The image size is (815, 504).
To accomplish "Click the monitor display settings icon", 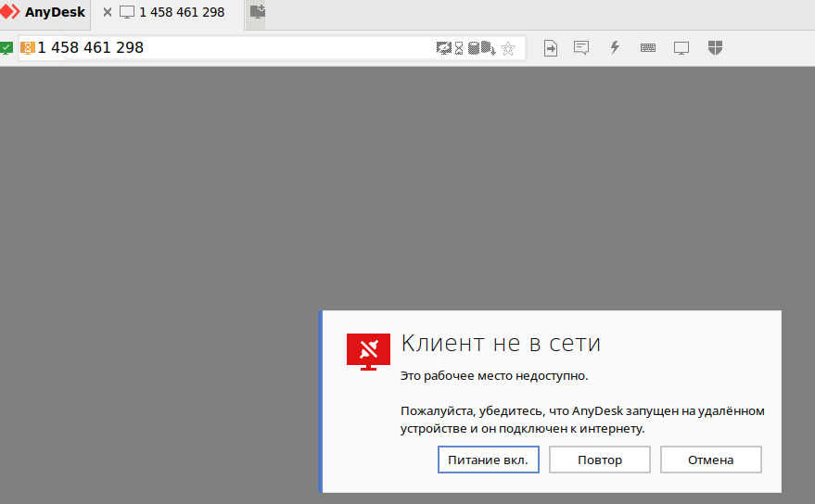I will click(x=681, y=48).
